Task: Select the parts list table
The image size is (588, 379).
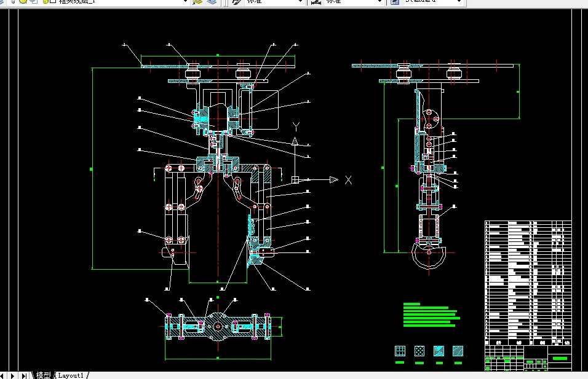Action: click(x=528, y=283)
